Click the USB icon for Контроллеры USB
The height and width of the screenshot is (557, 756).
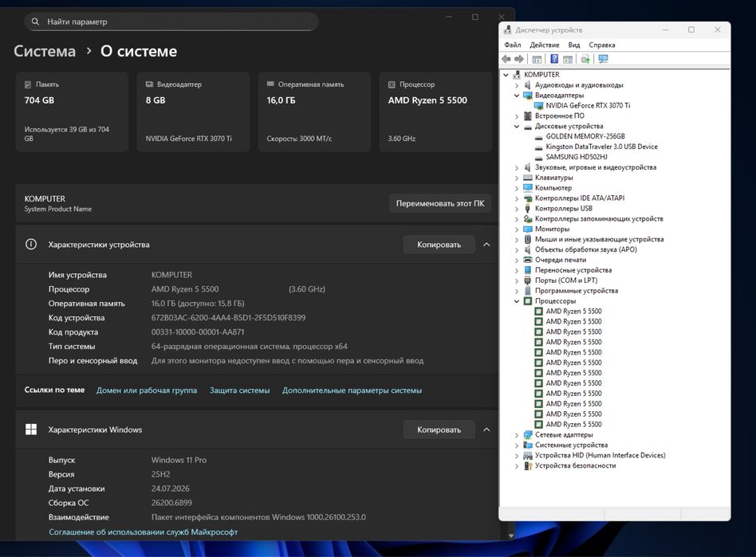(527, 208)
